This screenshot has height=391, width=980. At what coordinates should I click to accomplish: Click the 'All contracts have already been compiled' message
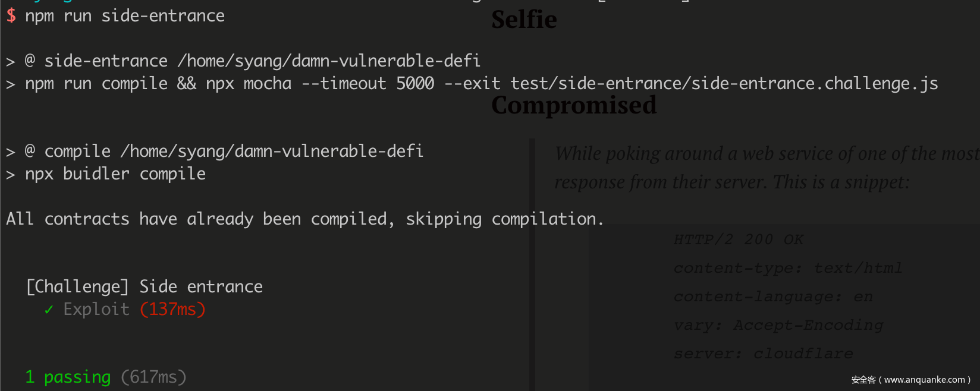click(x=304, y=219)
